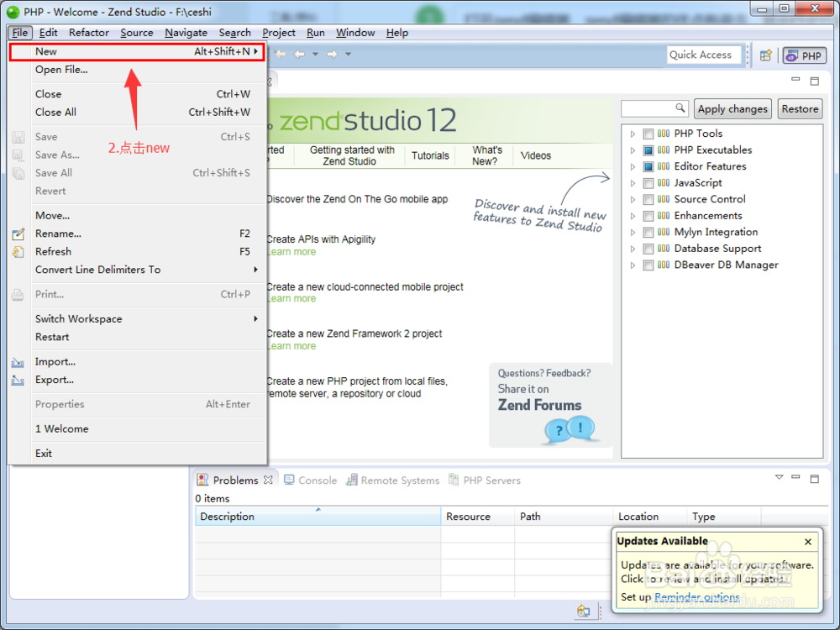Click the Zend Studio app icon in title bar
Image resolution: width=840 pixels, height=630 pixels.
click(x=13, y=11)
